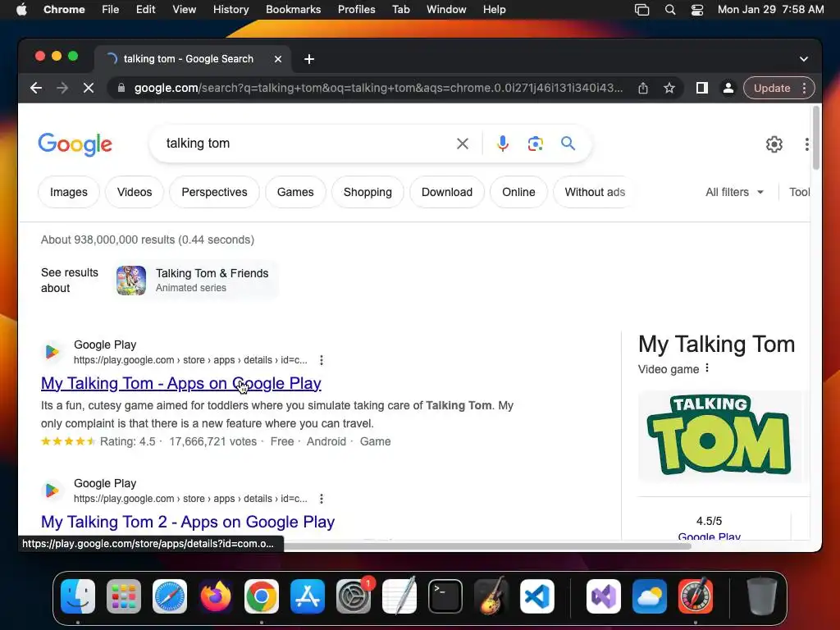Image resolution: width=840 pixels, height=630 pixels.
Task: Open Finder from the dock
Action: click(78, 596)
